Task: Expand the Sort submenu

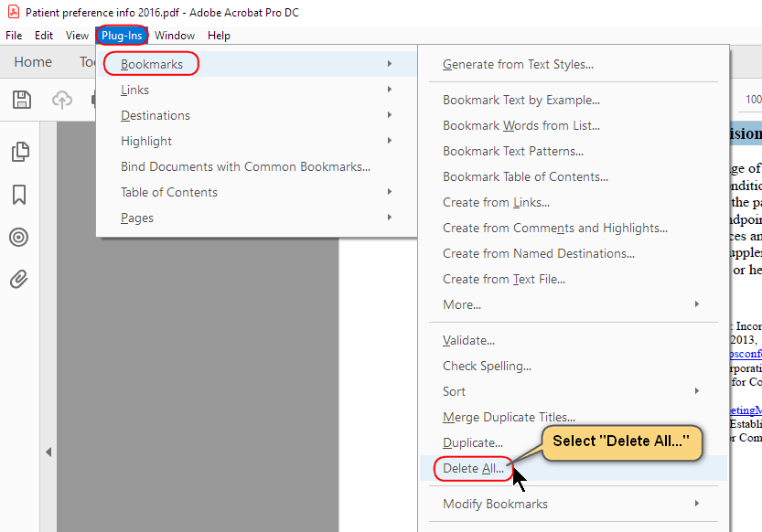Action: pyautogui.click(x=454, y=391)
